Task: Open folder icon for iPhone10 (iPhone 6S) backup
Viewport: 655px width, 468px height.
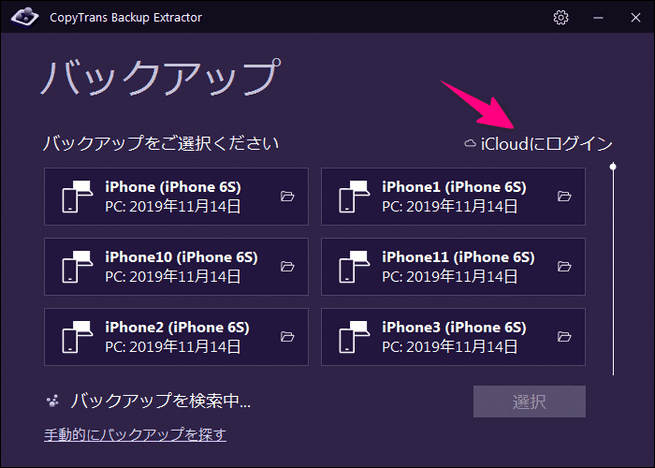Action: 287,266
